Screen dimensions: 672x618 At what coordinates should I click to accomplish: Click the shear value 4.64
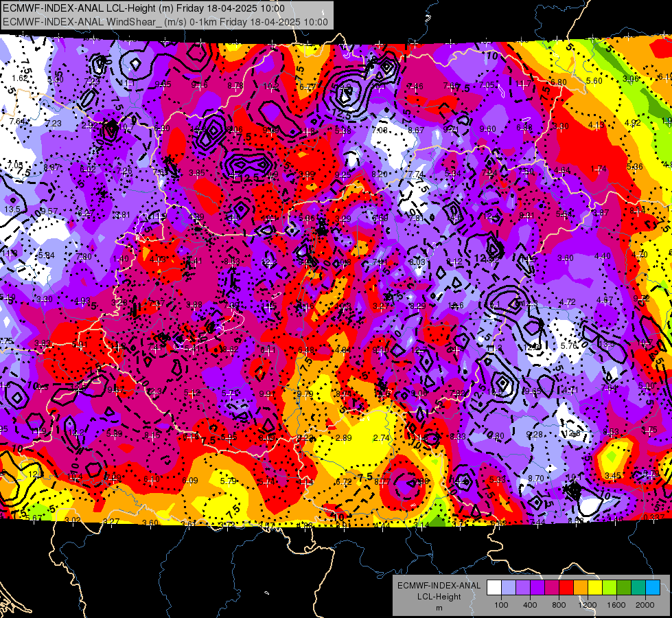click(x=562, y=170)
